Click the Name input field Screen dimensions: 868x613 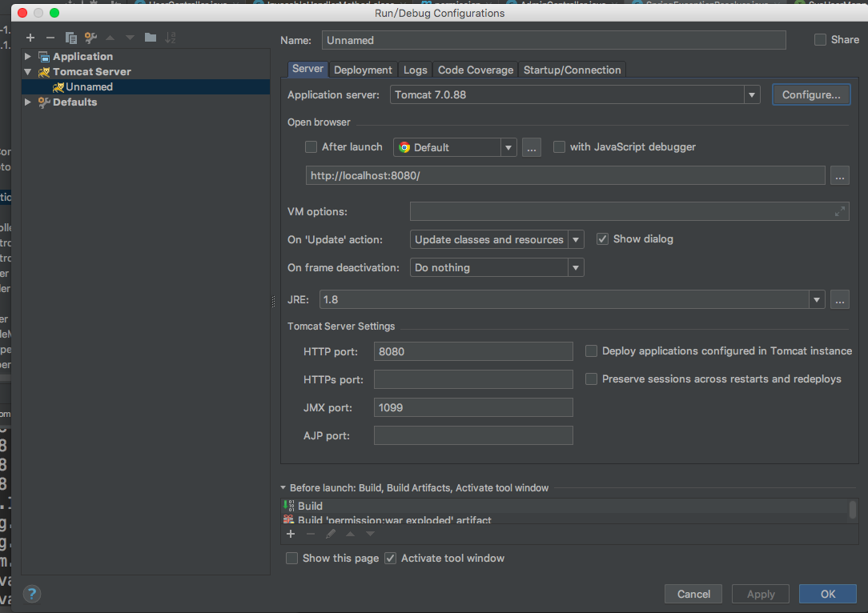coord(553,40)
